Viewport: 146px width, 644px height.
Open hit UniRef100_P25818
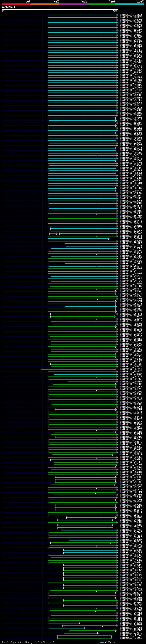pos(131,15)
